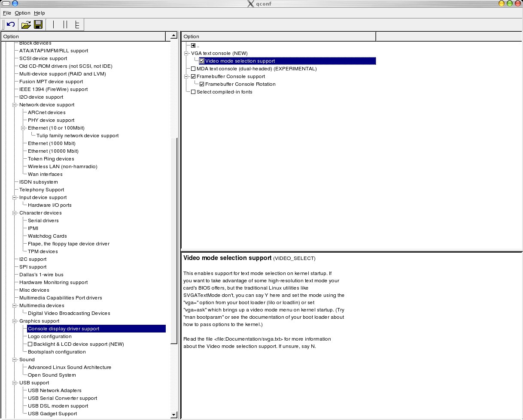Screen dimensions: 523x420
Task: Switch to Full View toolbar icon
Action: (x=77, y=24)
